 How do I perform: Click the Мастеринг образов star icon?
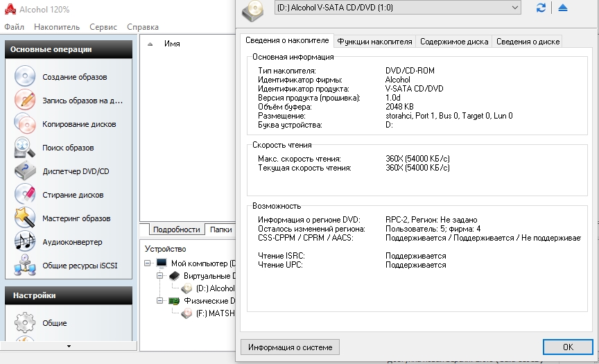click(25, 218)
